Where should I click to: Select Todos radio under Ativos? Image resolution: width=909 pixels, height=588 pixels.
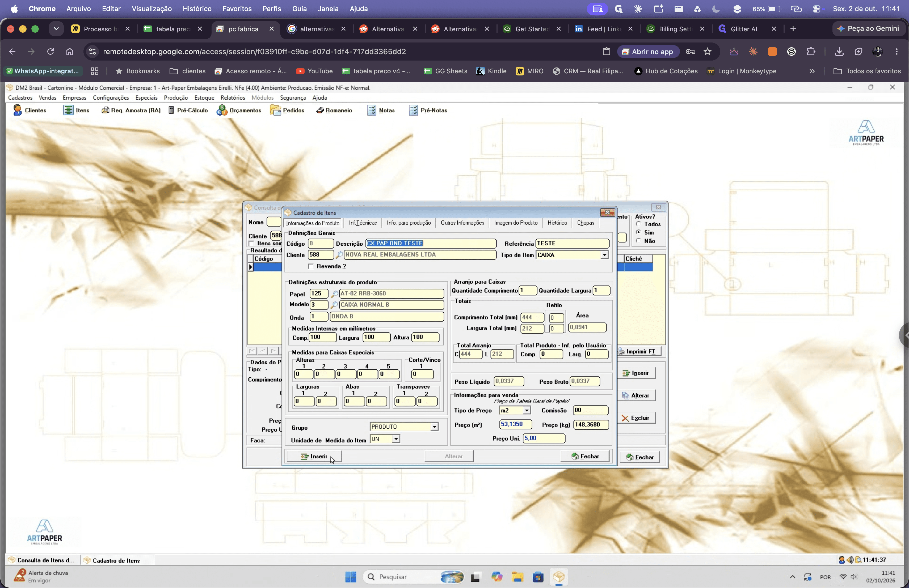[638, 224]
